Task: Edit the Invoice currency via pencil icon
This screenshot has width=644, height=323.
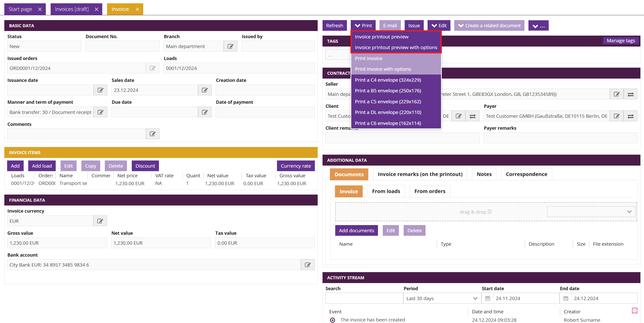Action: 100,221
